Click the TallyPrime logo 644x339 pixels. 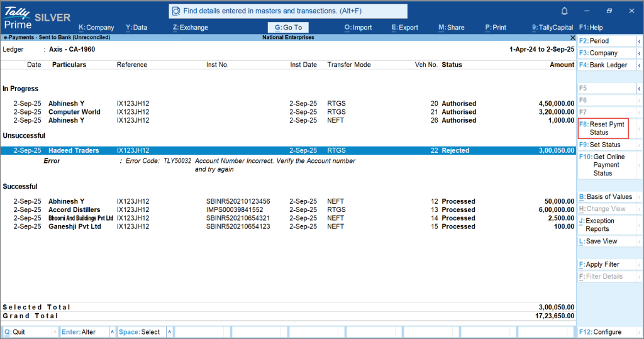point(17,18)
